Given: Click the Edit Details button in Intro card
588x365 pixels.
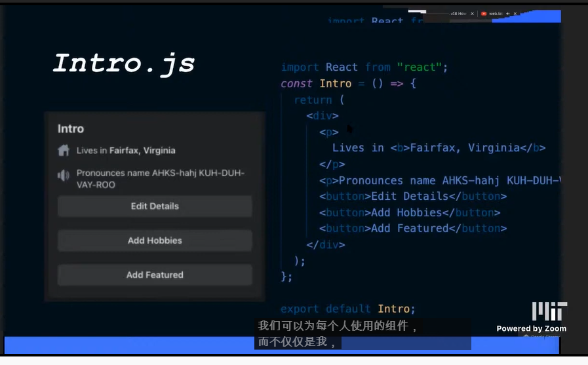Looking at the screenshot, I should point(155,206).
